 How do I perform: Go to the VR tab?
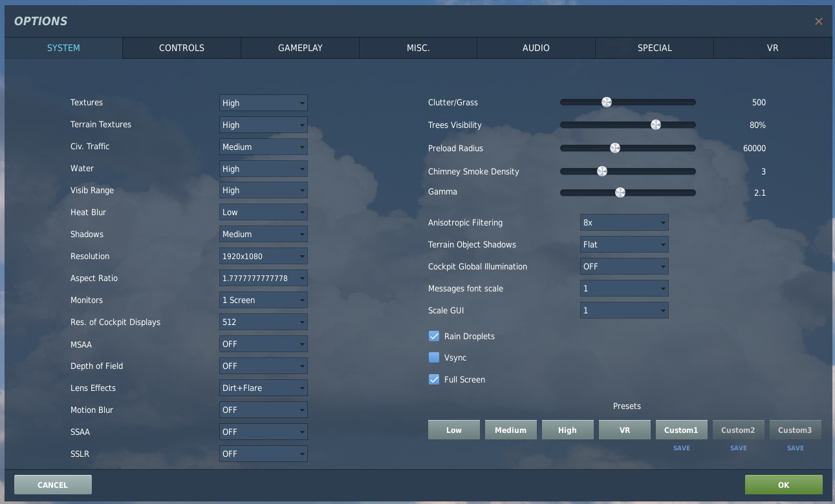tap(772, 48)
